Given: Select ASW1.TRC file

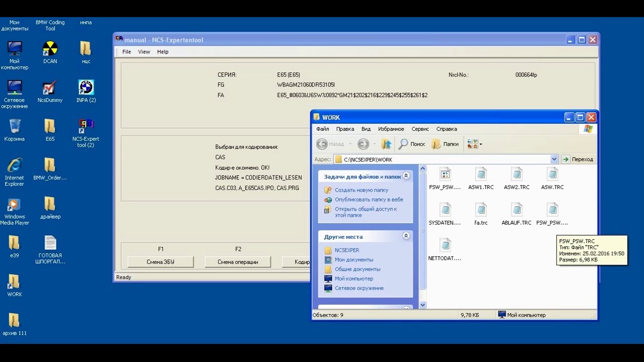Looking at the screenshot, I should (x=481, y=179).
